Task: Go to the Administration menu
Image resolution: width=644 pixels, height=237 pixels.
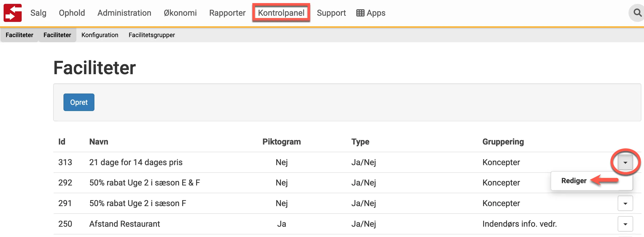Action: click(x=124, y=13)
